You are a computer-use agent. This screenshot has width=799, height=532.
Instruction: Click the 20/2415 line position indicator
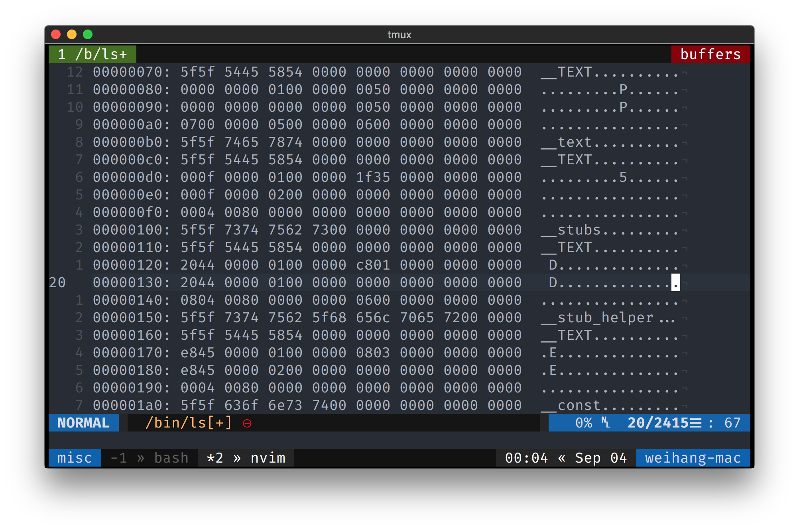pos(658,423)
